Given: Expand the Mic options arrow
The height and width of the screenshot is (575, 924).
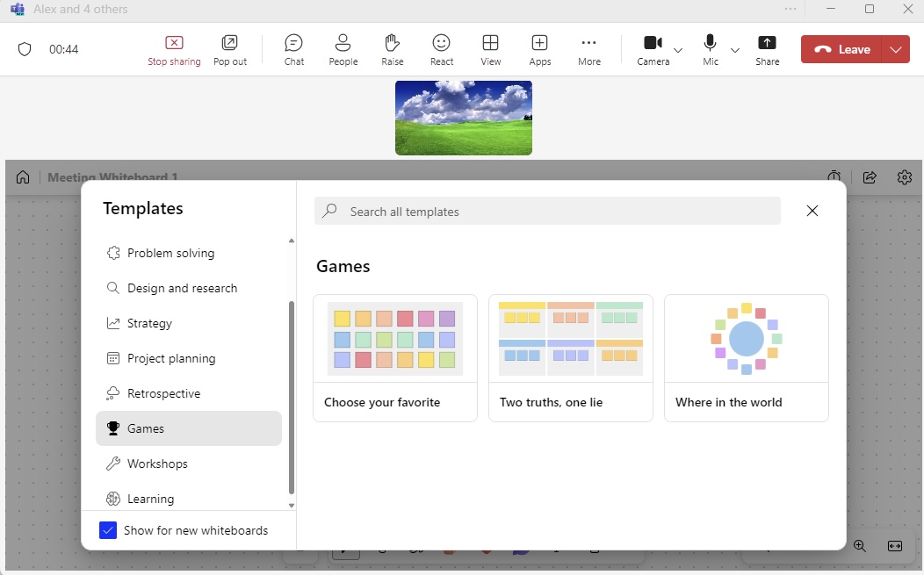Looking at the screenshot, I should [x=735, y=50].
